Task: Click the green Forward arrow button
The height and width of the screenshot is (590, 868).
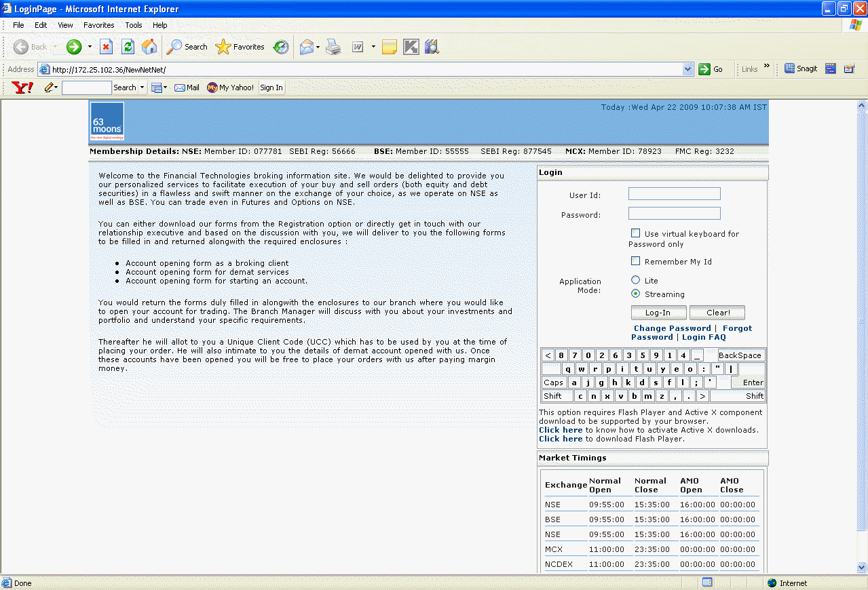Action: 74,47
